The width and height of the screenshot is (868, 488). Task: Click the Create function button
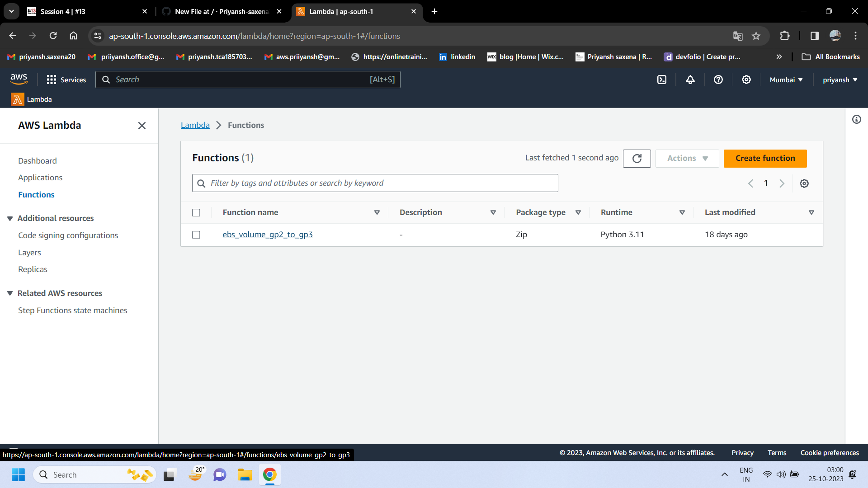[765, 158]
